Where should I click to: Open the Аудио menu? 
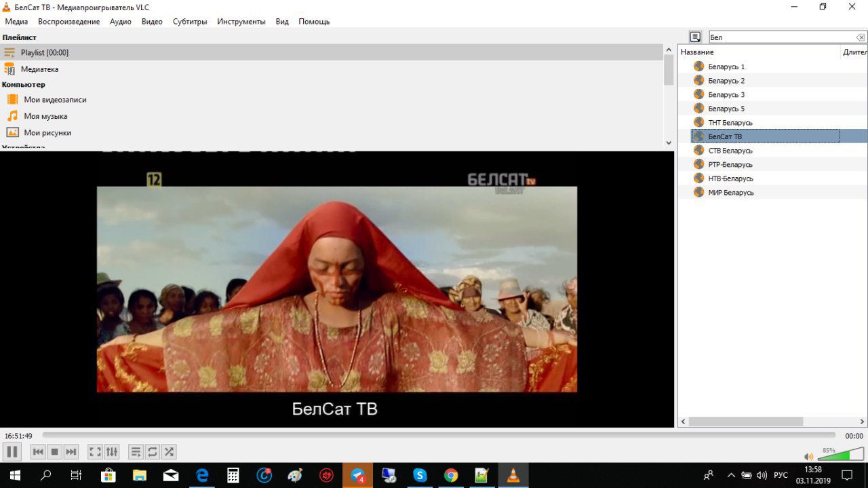[121, 22]
